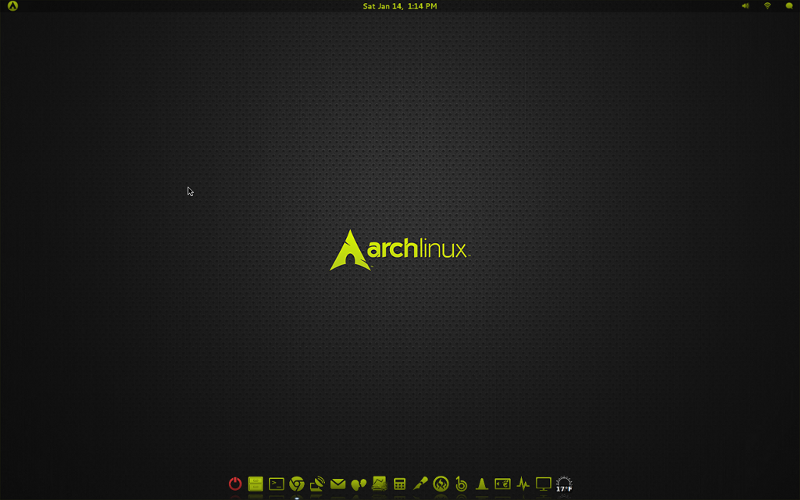Launch the Chrome browser icon
The image size is (800, 500).
coord(296,483)
